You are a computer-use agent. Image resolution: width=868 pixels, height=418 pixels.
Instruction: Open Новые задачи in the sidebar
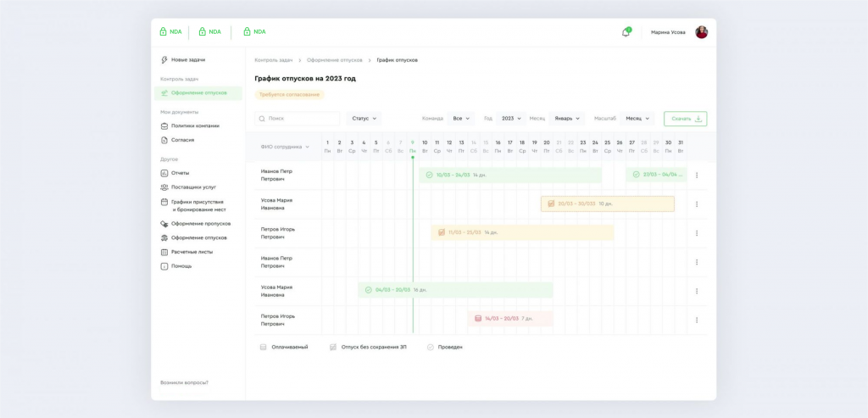(x=187, y=60)
